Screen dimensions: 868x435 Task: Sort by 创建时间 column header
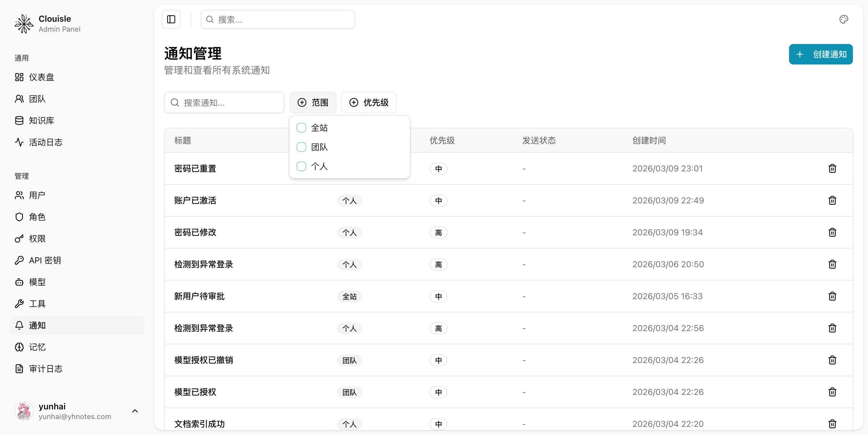[x=649, y=140]
